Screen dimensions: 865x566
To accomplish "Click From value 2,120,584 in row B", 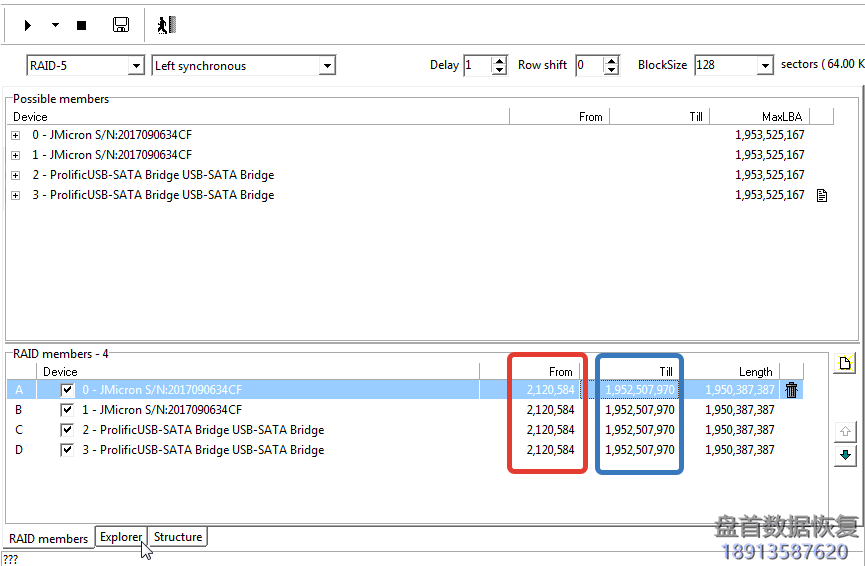I will (550, 410).
